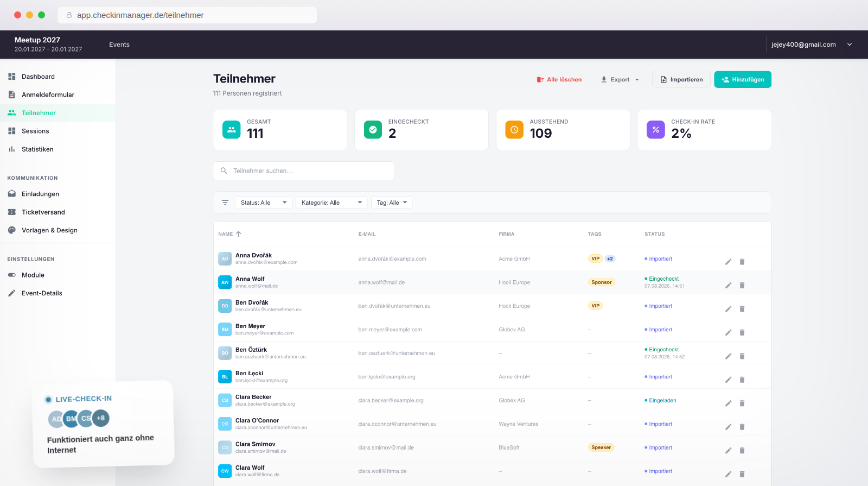Click the STATUS column header
The width and height of the screenshot is (868, 486).
[x=654, y=234]
